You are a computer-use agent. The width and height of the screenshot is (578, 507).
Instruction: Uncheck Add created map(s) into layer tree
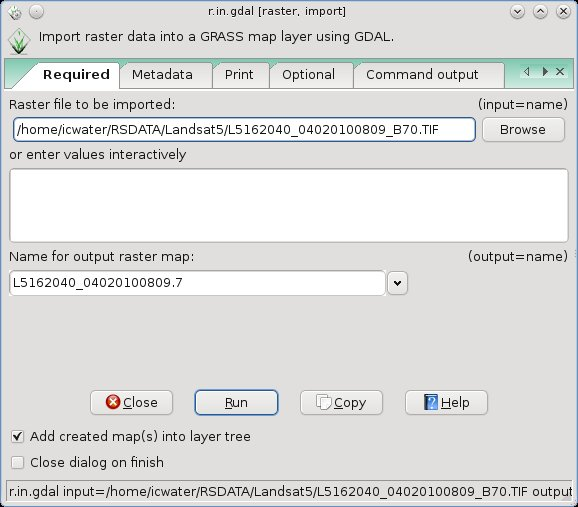(17, 437)
